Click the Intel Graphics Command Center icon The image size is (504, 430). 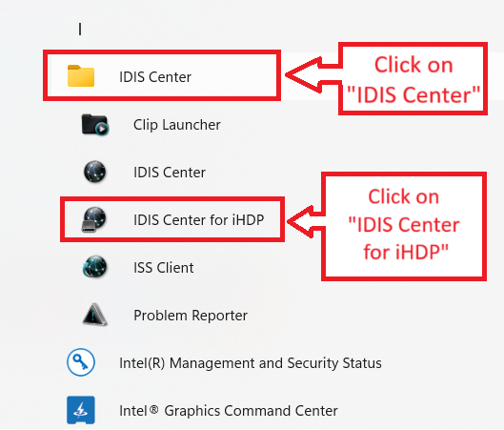click(81, 410)
